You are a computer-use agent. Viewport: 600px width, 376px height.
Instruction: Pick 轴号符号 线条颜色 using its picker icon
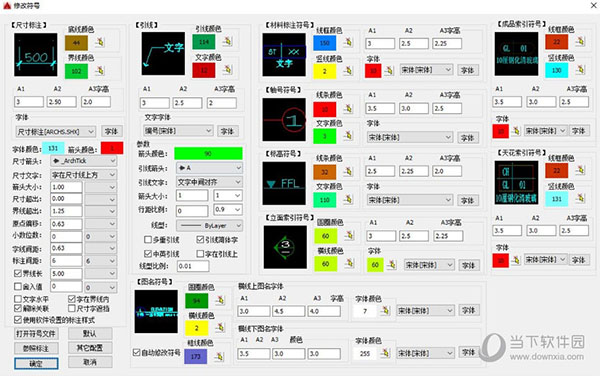(x=348, y=109)
